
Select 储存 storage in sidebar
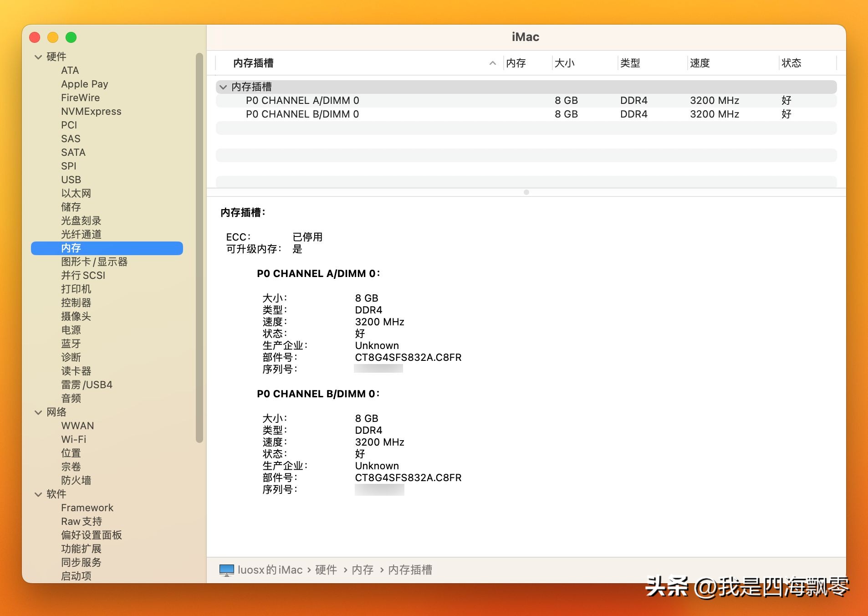coord(71,207)
